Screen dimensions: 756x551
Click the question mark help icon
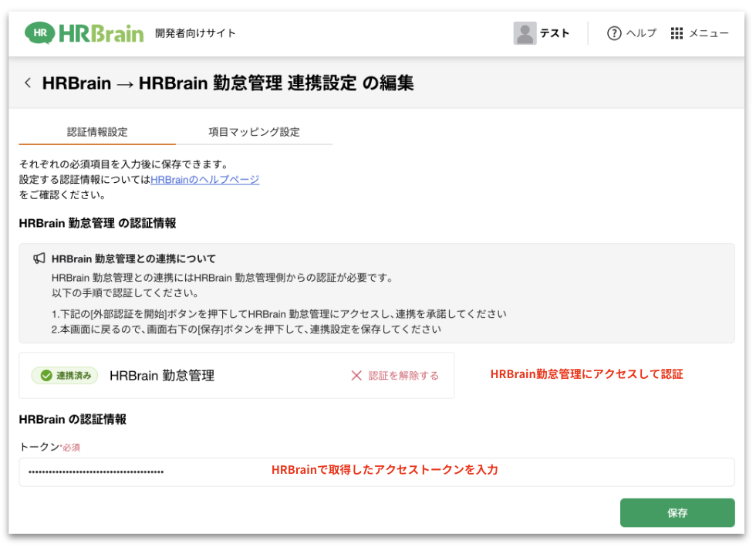tap(614, 33)
